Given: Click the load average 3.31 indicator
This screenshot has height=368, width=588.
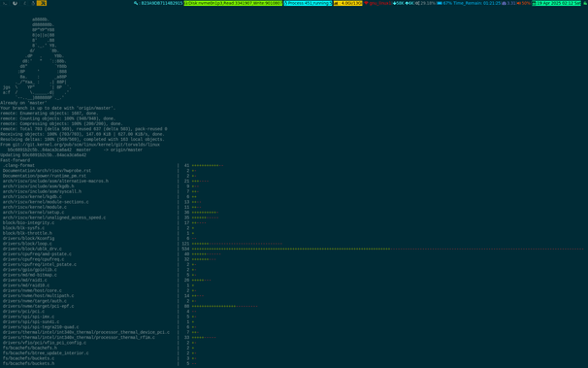Looking at the screenshot, I should pos(508,3).
